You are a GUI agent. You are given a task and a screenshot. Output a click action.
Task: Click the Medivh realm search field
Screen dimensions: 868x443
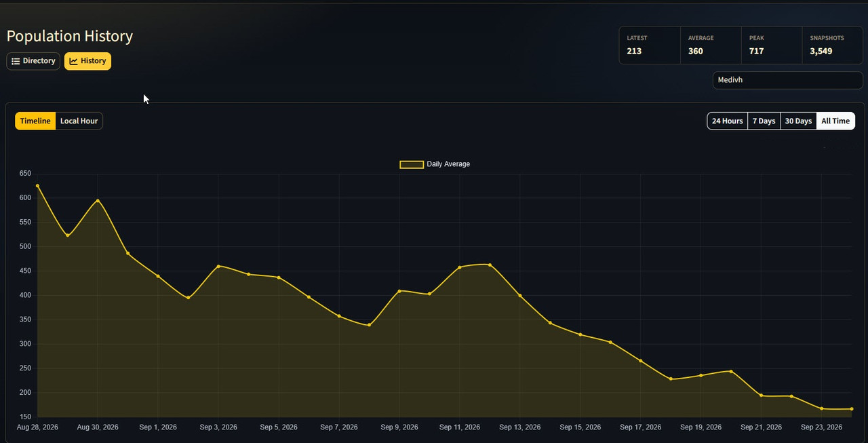click(787, 80)
